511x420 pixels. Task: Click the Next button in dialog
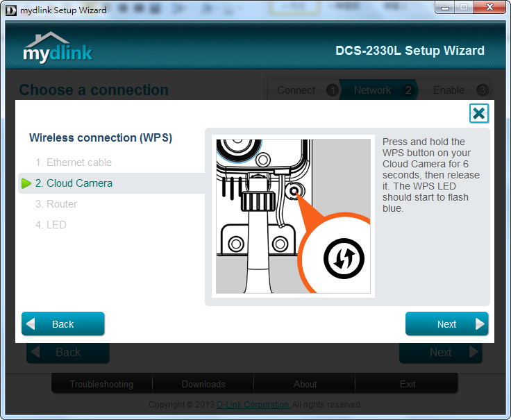[x=446, y=324]
